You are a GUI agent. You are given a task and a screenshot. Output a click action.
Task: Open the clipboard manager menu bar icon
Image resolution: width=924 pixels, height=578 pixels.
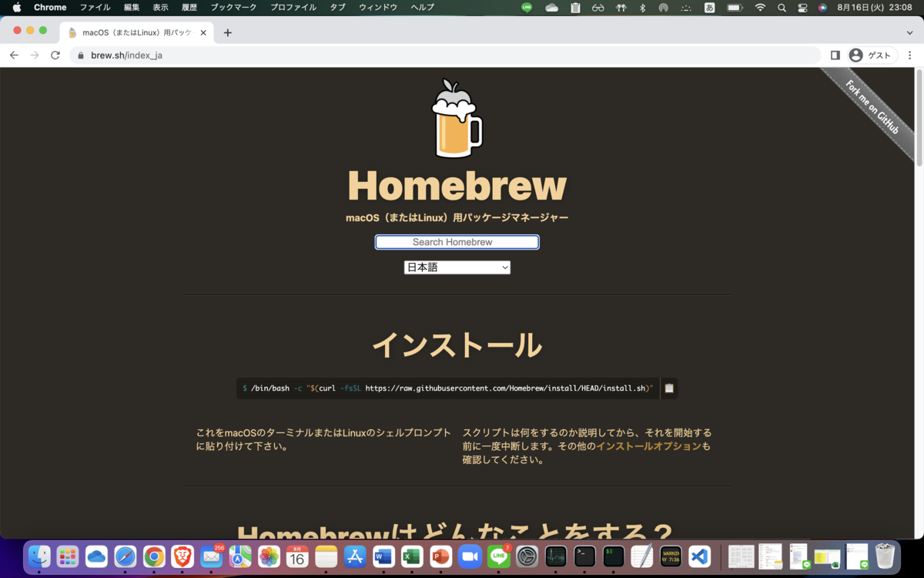coord(575,8)
